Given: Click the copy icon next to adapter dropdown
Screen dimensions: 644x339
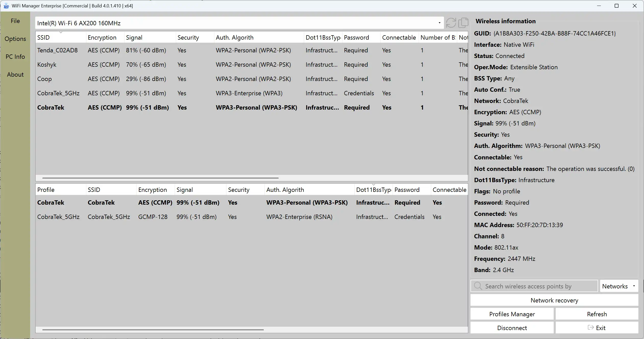Looking at the screenshot, I should 463,23.
